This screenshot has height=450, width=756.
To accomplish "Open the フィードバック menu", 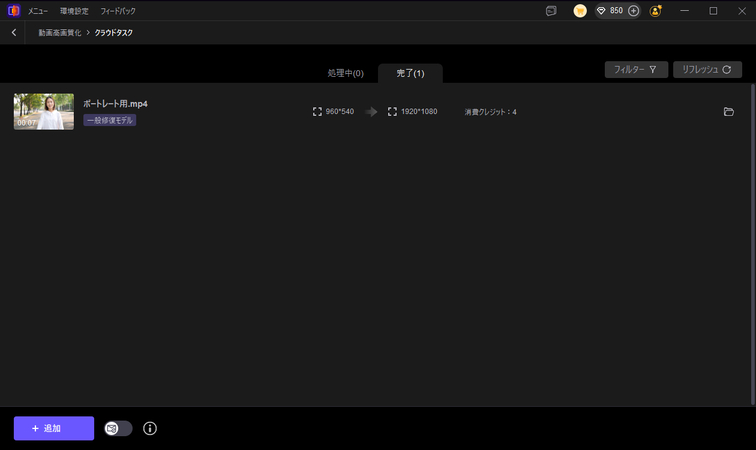I will coord(118,10).
